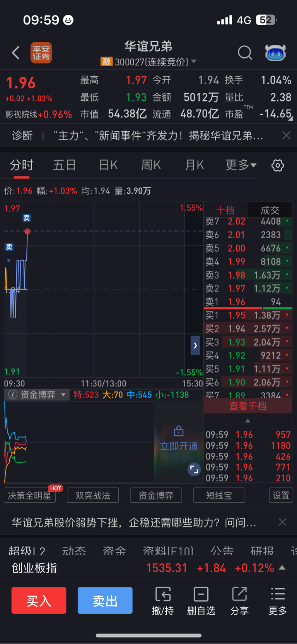Screen dimensions: 297x644
Task: Select the 资金博弈 indicator button
Action: 156,495
